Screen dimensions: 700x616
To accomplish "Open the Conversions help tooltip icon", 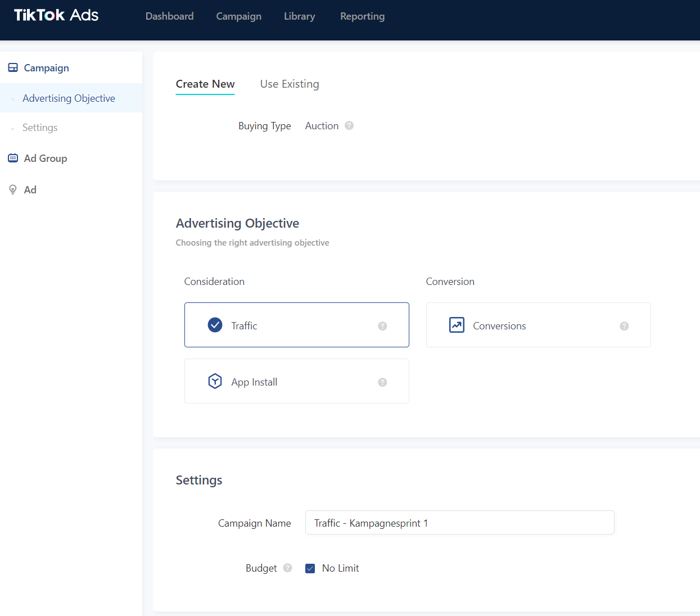I will pos(624,326).
